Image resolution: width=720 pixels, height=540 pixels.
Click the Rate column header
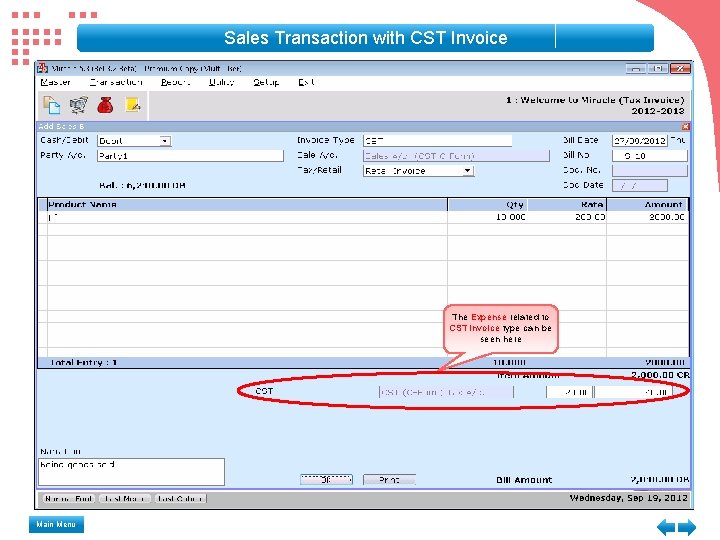(x=567, y=204)
